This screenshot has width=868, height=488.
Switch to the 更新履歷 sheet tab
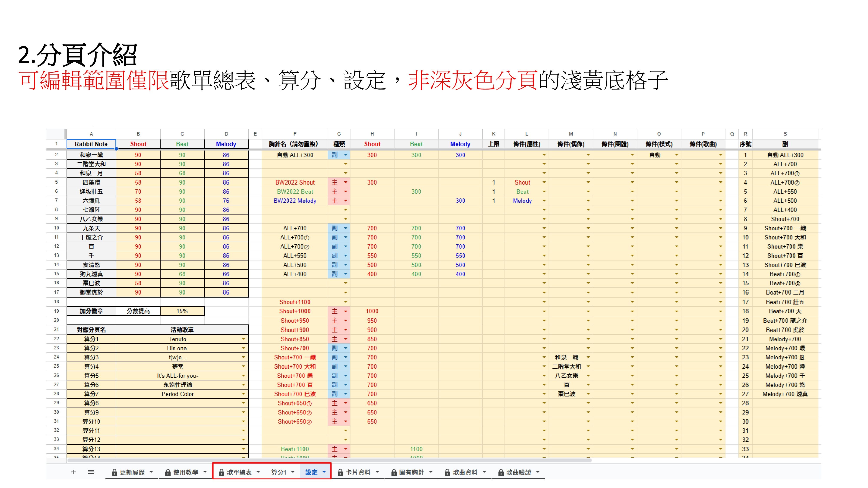(132, 472)
